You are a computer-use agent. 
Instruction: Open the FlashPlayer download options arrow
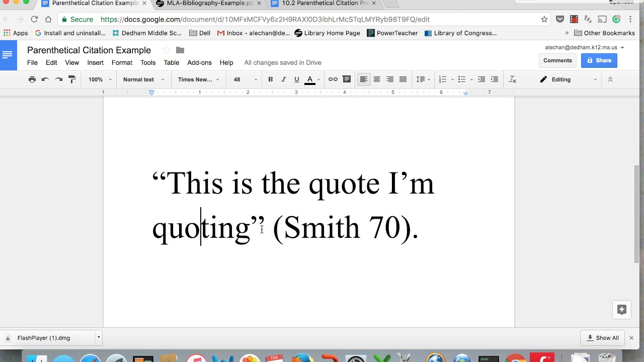[x=99, y=338]
